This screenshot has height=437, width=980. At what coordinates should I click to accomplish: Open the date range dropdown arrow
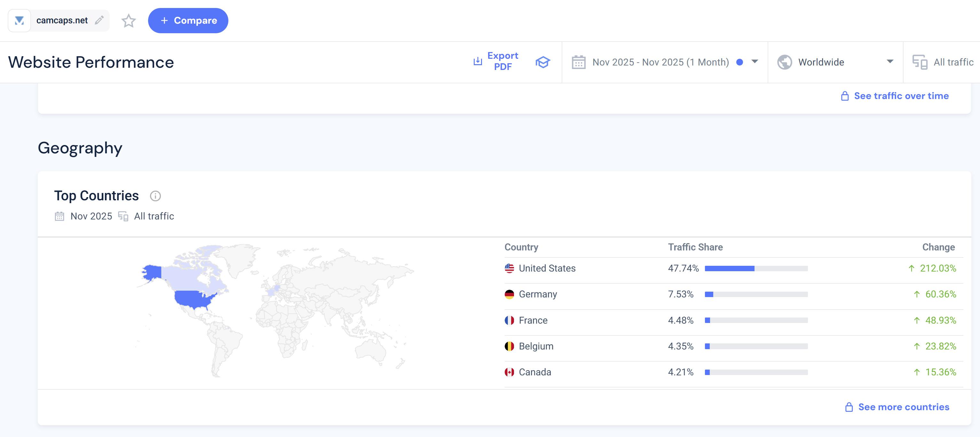755,62
